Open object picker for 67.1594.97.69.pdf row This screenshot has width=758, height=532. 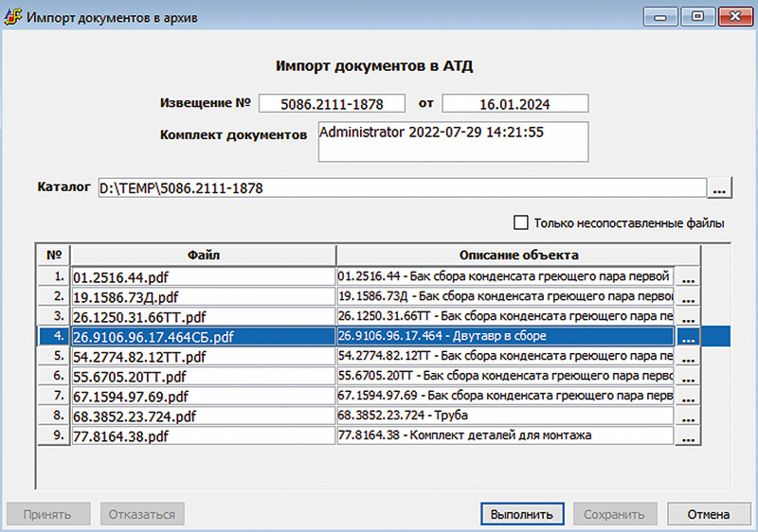tap(687, 396)
